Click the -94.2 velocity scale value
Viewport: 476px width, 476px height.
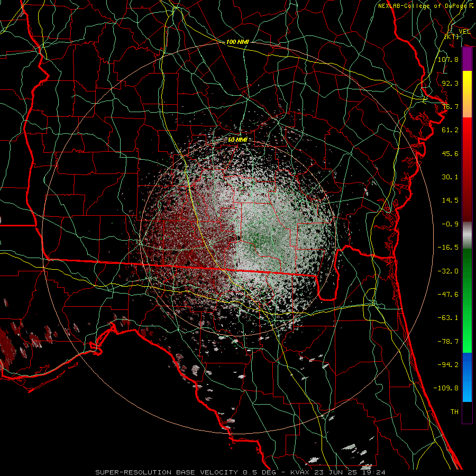click(448, 365)
